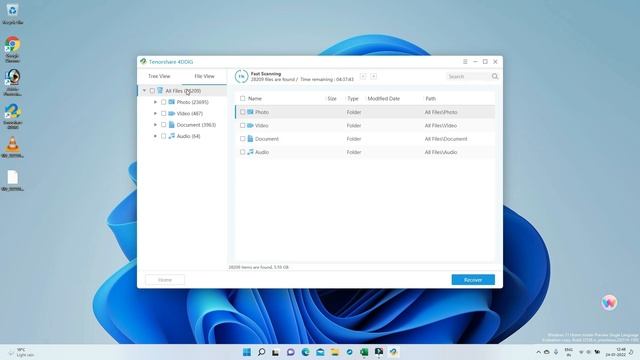This screenshot has width=640, height=360.
Task: Select 'All Files\Document' path cell
Action: click(x=446, y=139)
